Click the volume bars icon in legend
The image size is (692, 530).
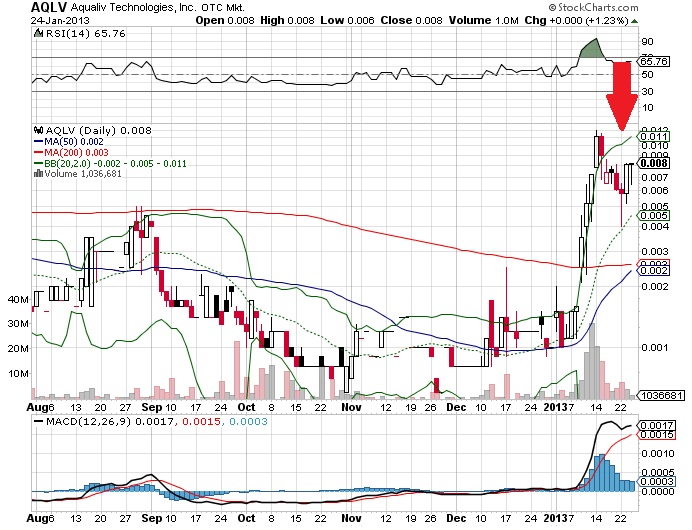(x=38, y=174)
